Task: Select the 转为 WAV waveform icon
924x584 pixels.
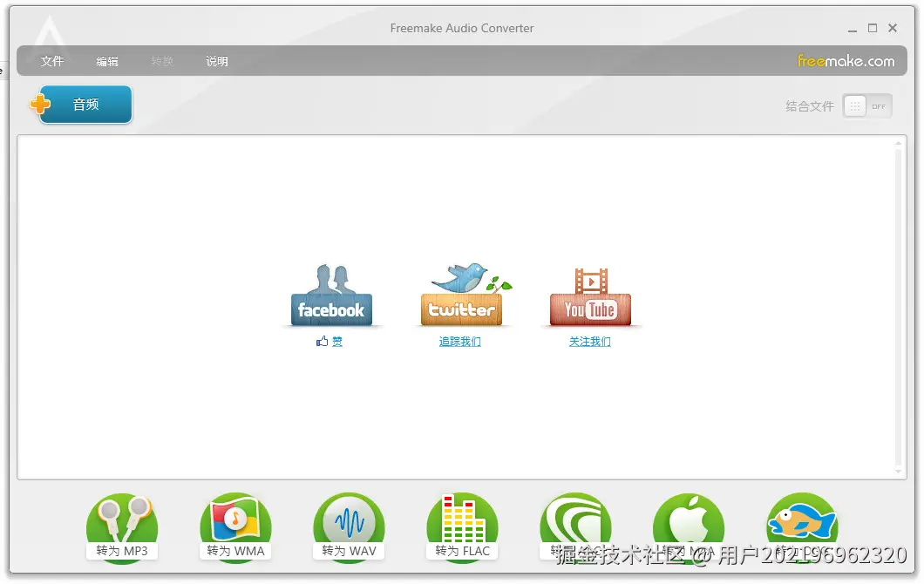Action: [349, 527]
